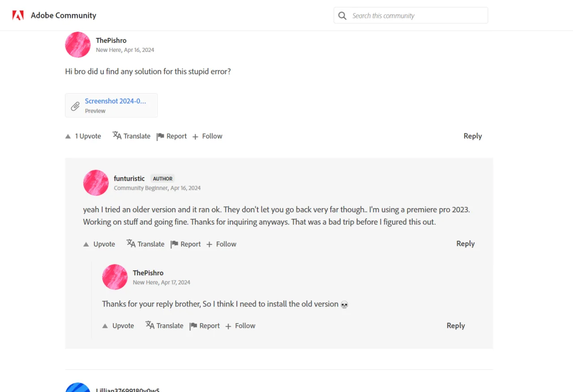Click the upvote triangle on funturistic's reply
Image resolution: width=573 pixels, height=392 pixels.
[86, 244]
